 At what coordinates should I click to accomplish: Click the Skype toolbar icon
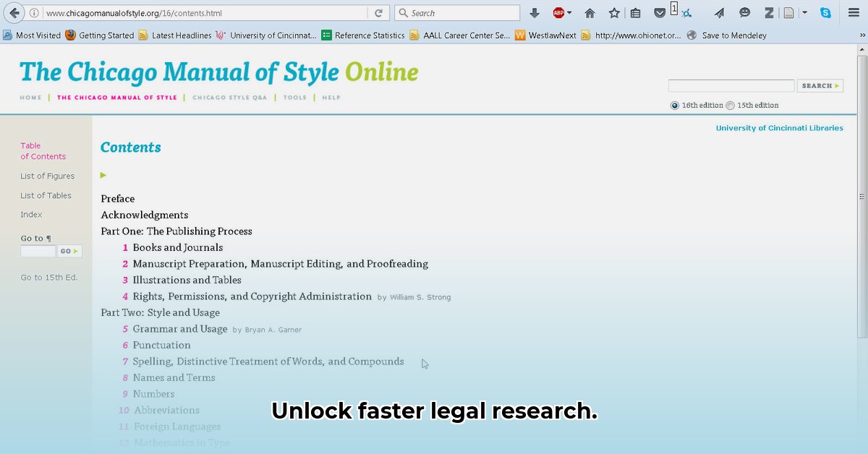point(825,13)
